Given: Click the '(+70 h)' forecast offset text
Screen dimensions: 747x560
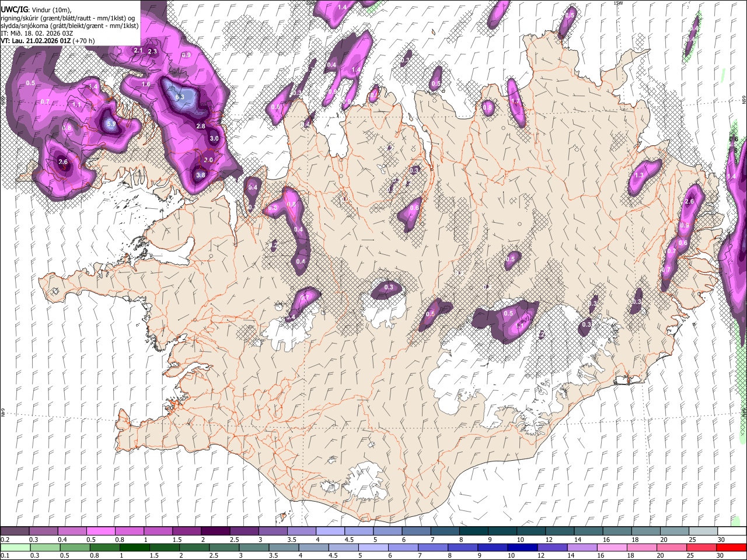Looking at the screenshot, I should pyautogui.click(x=84, y=41).
